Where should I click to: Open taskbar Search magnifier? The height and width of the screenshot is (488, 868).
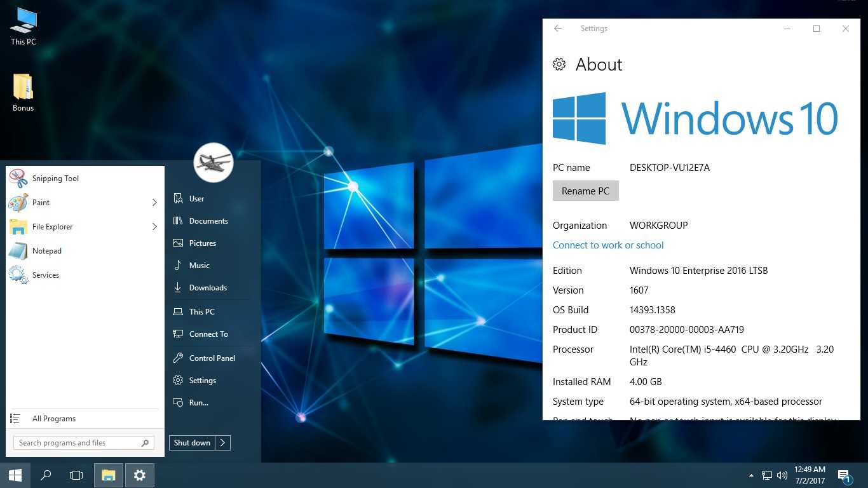pyautogui.click(x=46, y=475)
